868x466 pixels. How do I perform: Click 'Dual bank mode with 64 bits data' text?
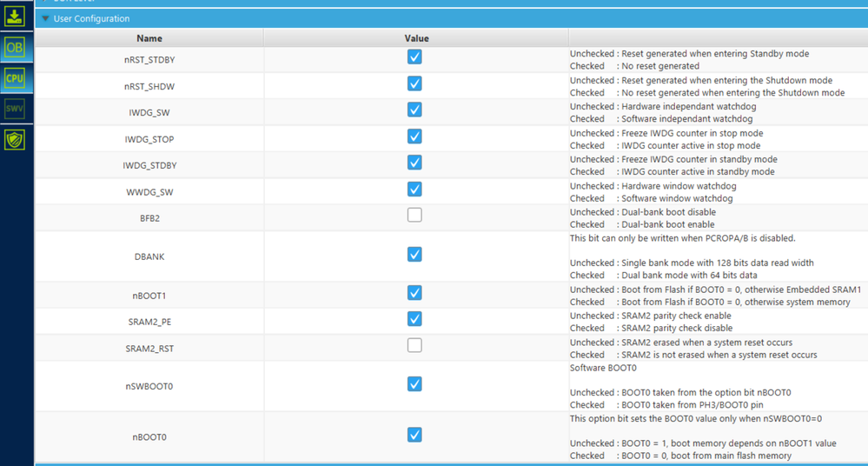point(689,275)
